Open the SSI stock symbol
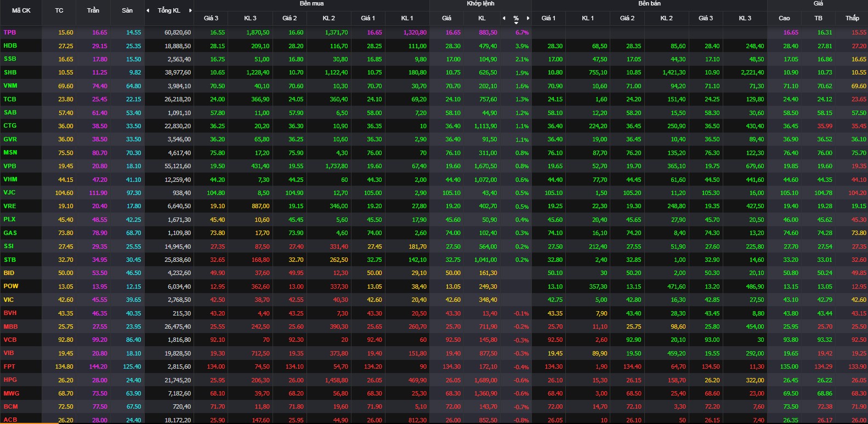868x424 pixels. point(9,246)
